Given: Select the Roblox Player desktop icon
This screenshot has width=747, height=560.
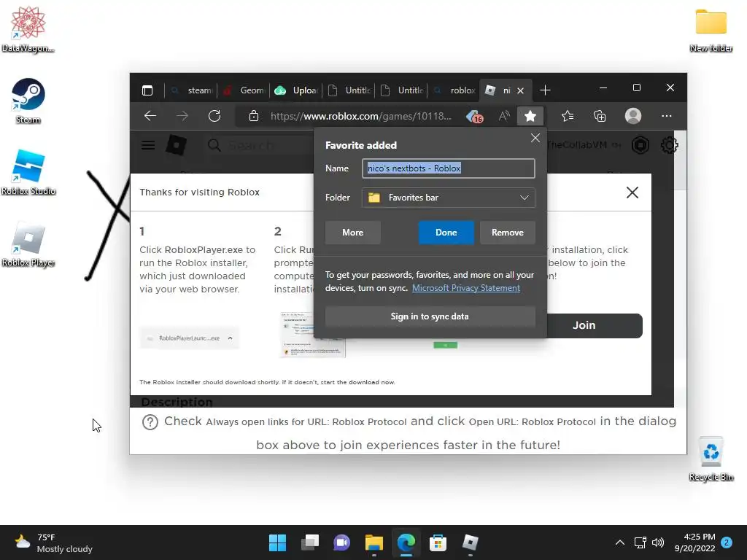Looking at the screenshot, I should click(x=28, y=244).
